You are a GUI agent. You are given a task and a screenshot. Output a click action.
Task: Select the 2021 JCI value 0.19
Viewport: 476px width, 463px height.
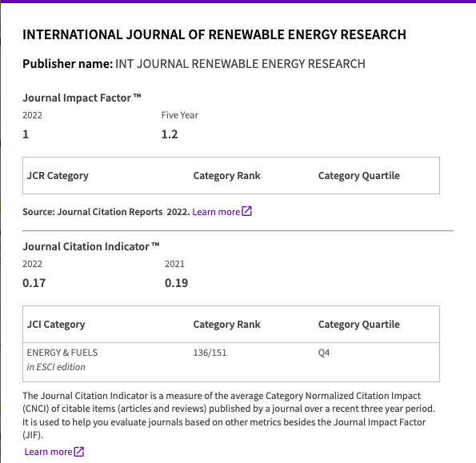coord(176,283)
